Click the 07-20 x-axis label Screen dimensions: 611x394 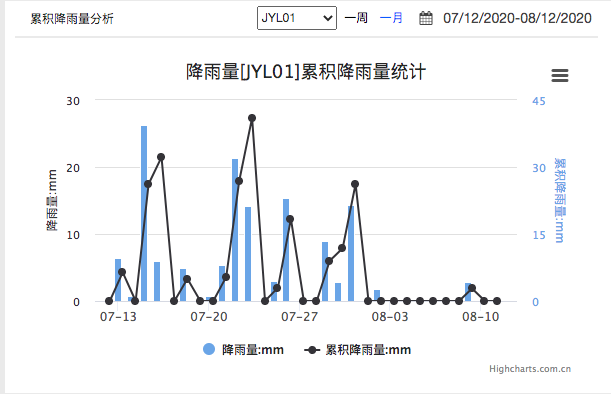point(208,317)
